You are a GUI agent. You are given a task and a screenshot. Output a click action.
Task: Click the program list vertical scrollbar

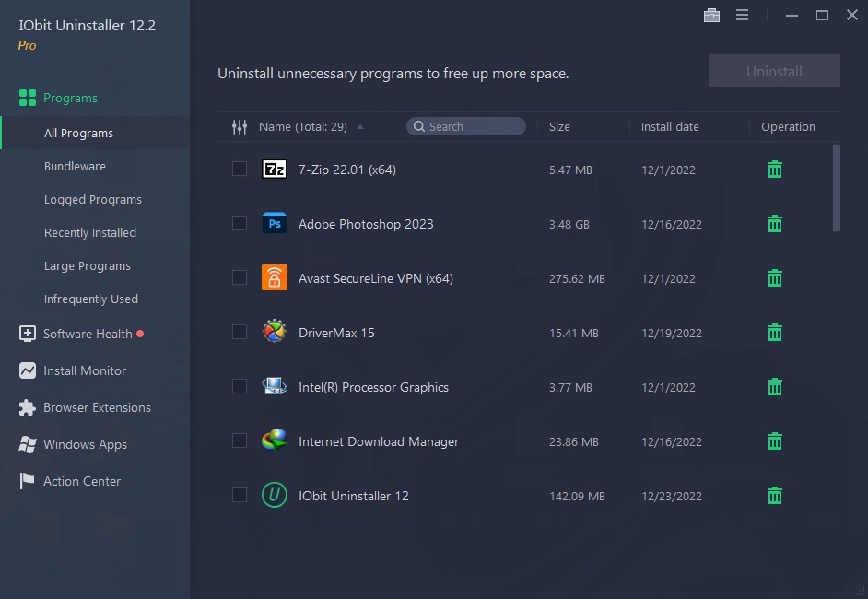point(837,188)
